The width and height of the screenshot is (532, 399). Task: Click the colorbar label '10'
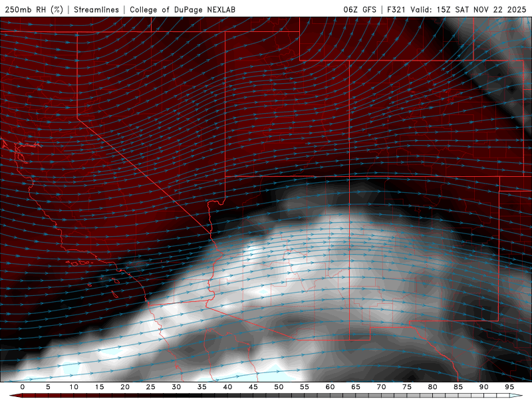(x=74, y=387)
